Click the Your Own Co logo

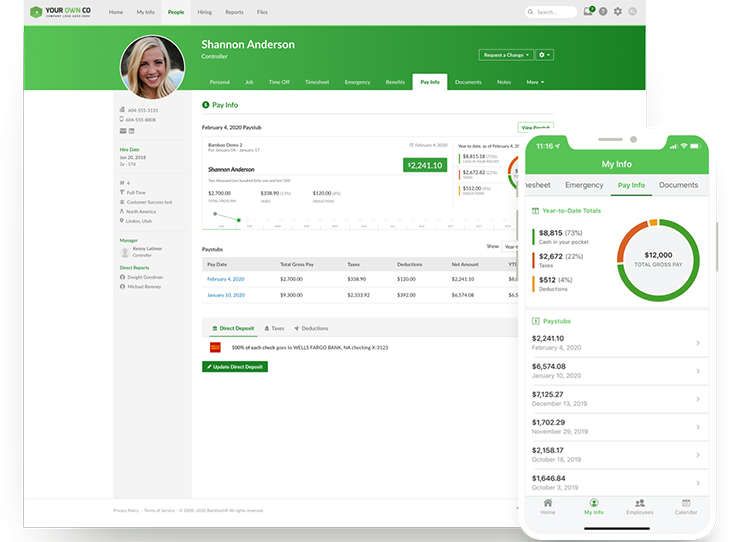point(60,12)
